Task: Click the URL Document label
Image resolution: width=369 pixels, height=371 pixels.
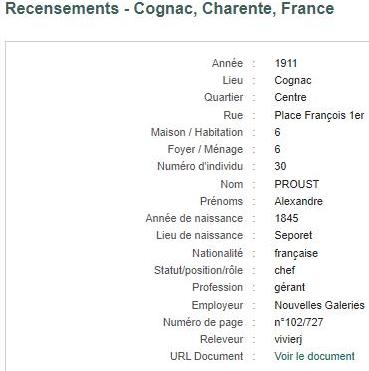Action: pyautogui.click(x=206, y=356)
